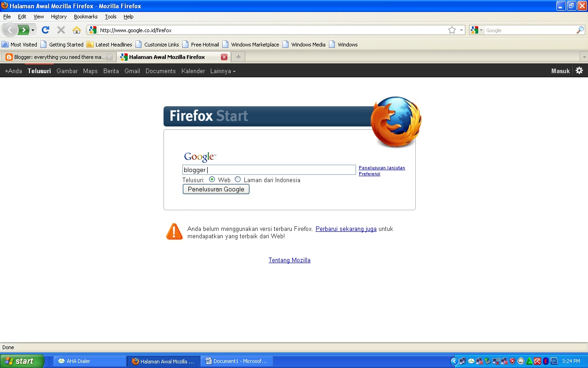588x368 pixels.
Task: Open the Edit menu
Action: pos(22,17)
